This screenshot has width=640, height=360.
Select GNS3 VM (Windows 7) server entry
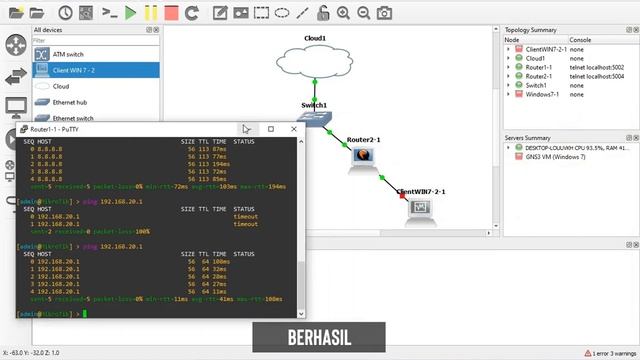[x=555, y=157]
